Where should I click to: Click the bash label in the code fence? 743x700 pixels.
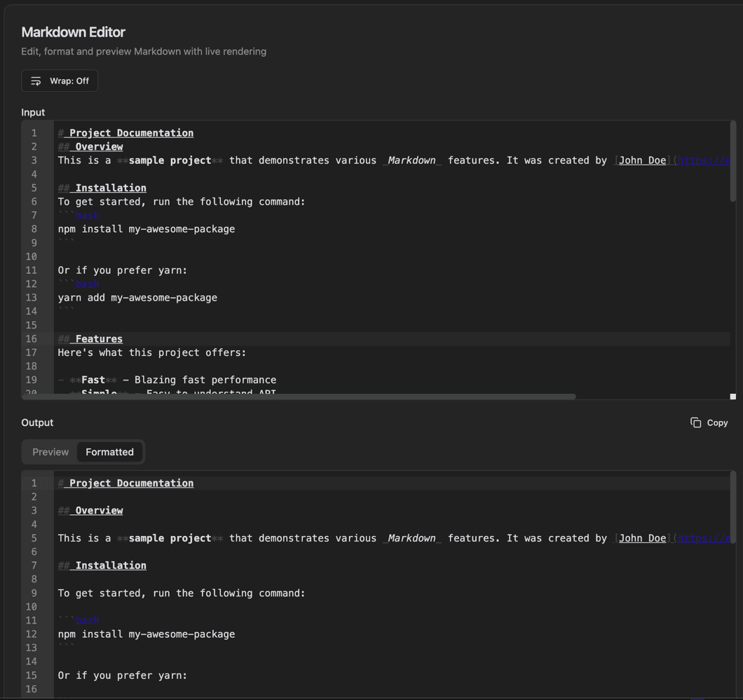click(x=87, y=215)
